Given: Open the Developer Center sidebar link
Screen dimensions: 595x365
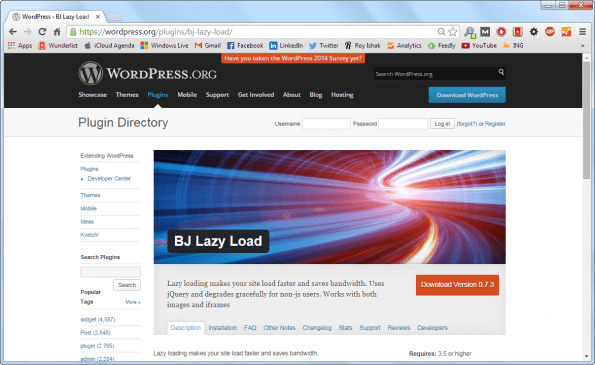Looking at the screenshot, I should 109,178.
